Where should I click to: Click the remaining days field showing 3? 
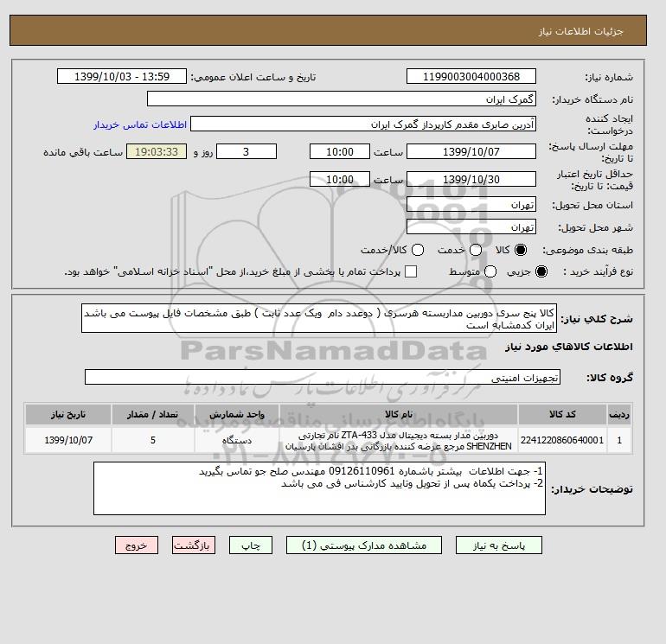tap(247, 151)
